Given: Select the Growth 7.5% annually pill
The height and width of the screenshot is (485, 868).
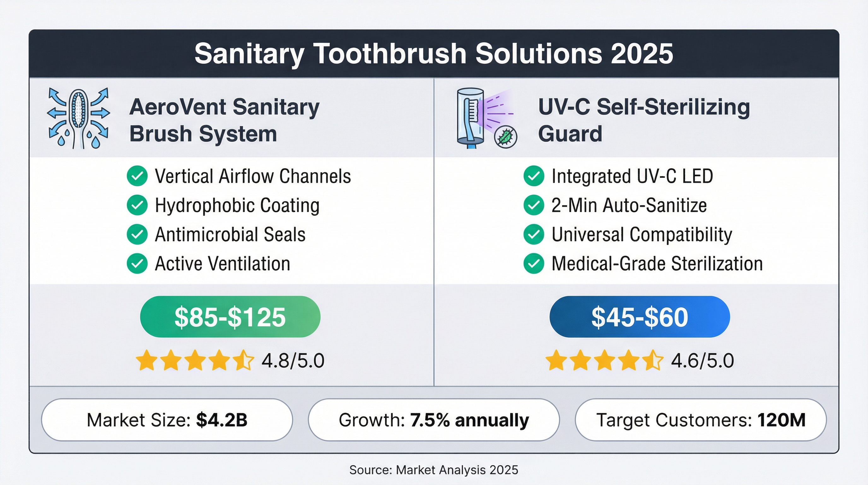Looking at the screenshot, I should (x=434, y=420).
